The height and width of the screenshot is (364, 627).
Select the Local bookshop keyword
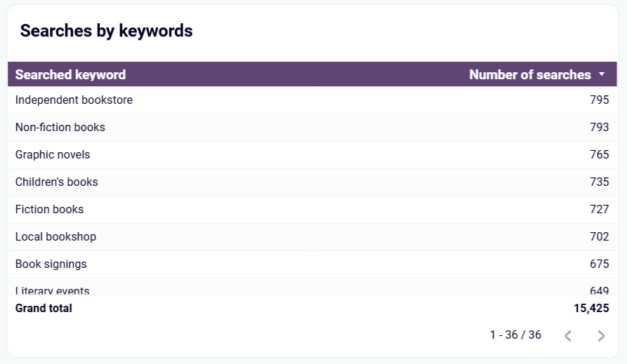[55, 236]
